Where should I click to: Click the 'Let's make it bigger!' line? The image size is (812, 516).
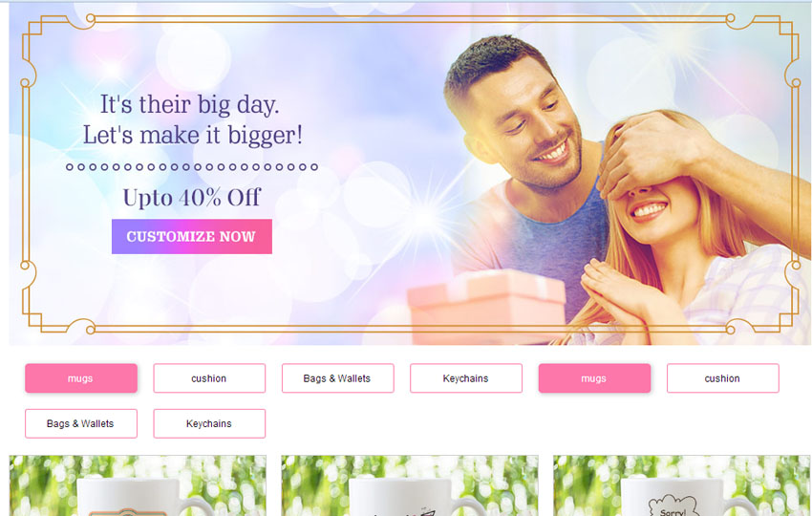pos(193,136)
